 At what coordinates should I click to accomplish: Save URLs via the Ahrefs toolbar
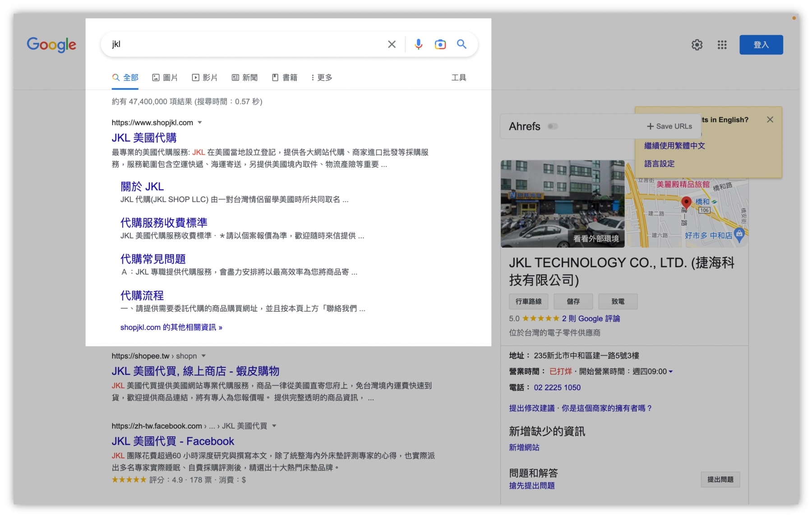pos(669,126)
